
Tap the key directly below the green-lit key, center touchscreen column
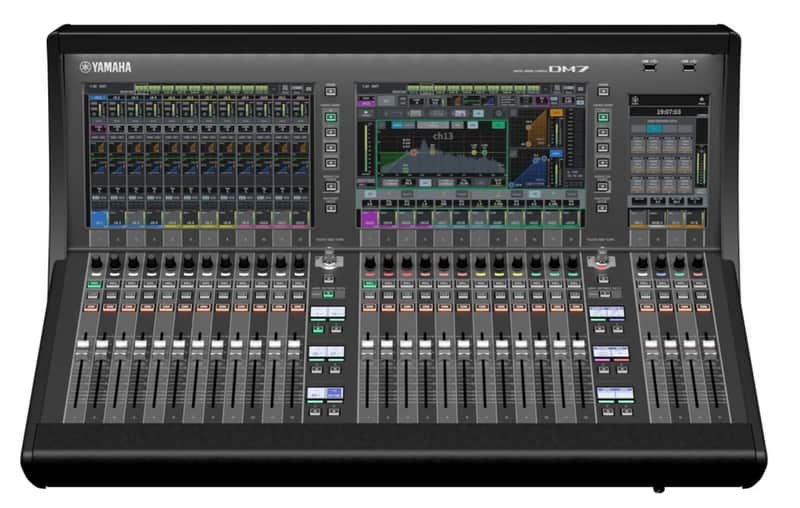pos(603,132)
